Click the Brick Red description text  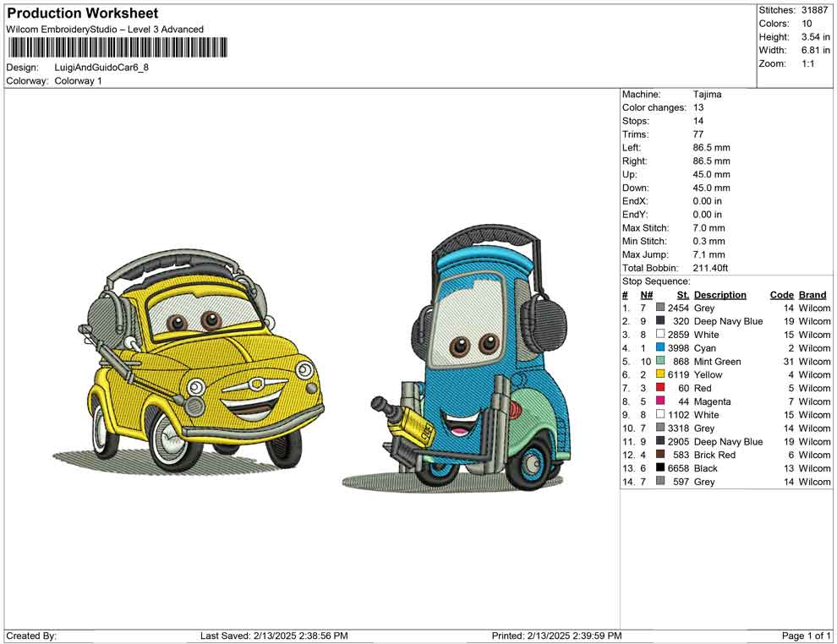[x=714, y=455]
